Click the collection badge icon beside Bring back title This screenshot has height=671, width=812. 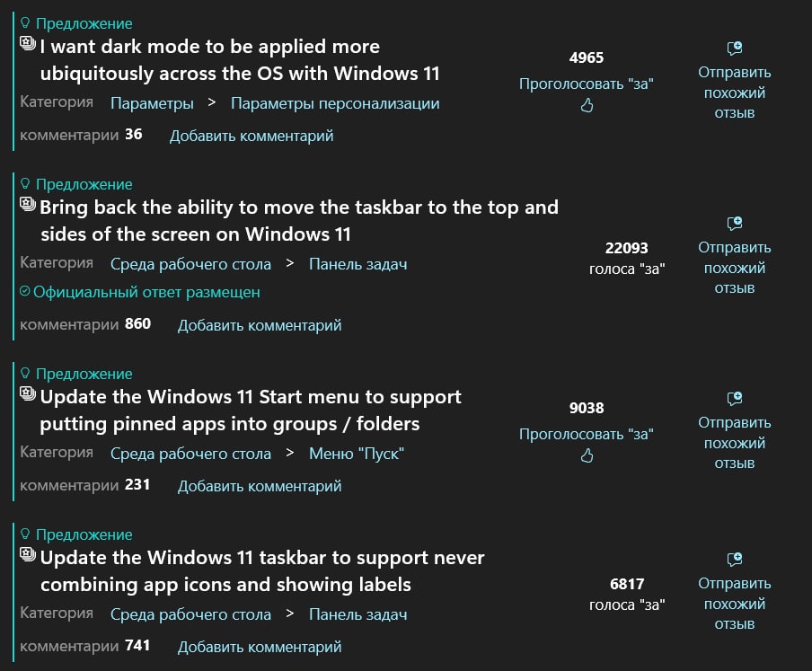28,204
